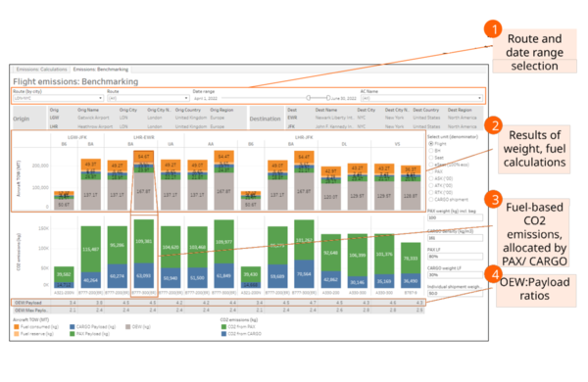Click the OEW:Max Paylo.. row label

click(30, 310)
